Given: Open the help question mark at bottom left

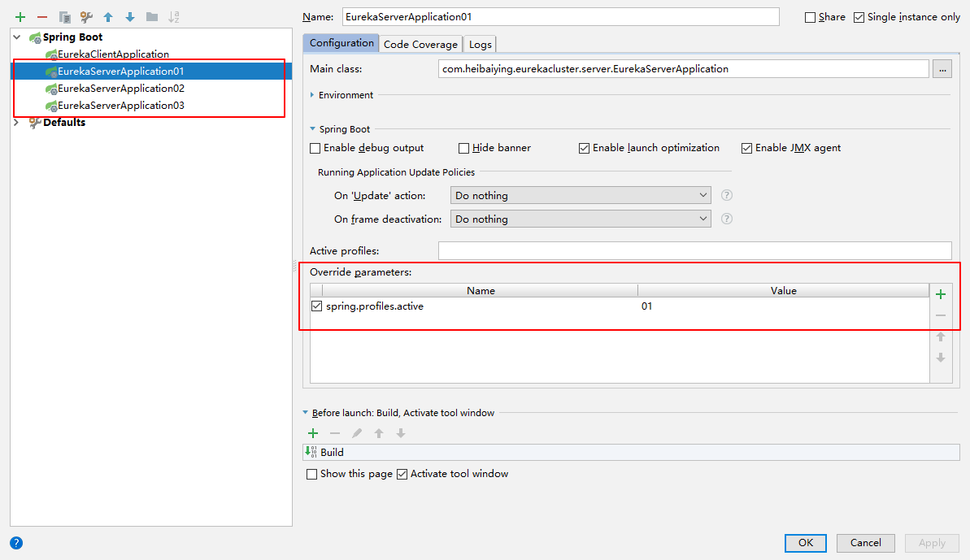Looking at the screenshot, I should point(16,543).
